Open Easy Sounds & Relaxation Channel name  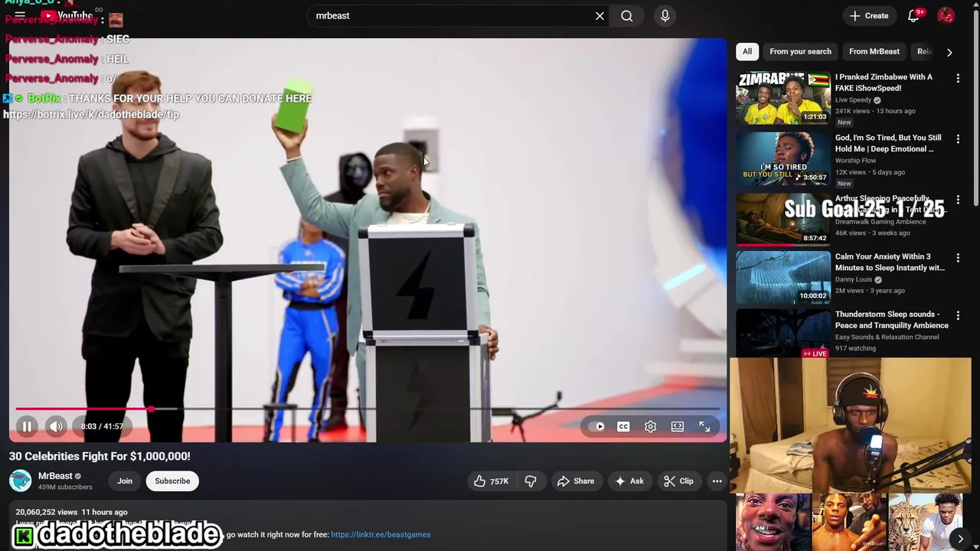[887, 337]
